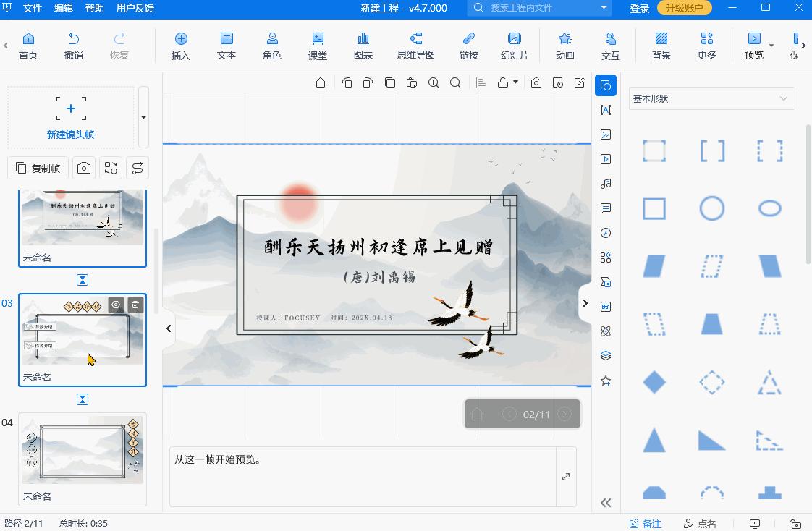Select the slide 04 thumbnail
This screenshot has height=531, width=812.
pyautogui.click(x=82, y=449)
